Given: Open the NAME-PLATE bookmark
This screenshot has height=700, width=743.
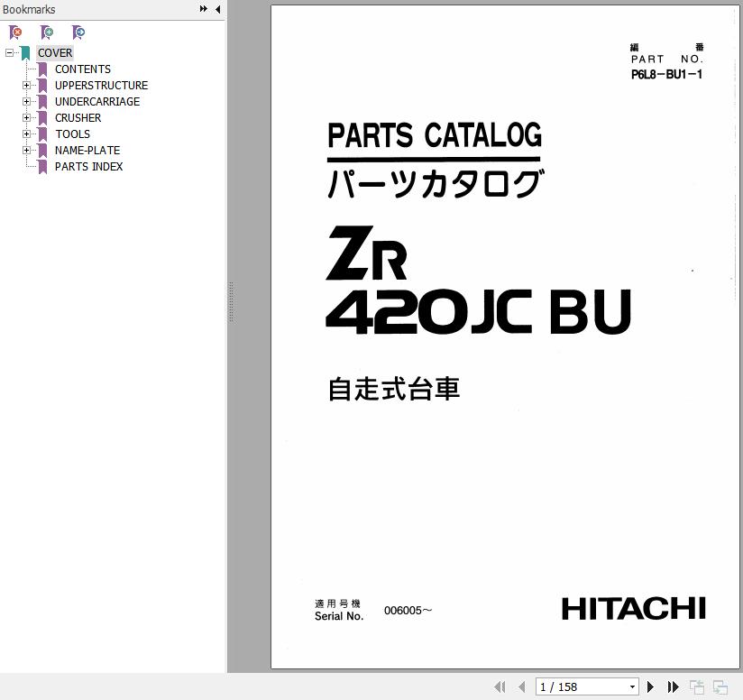Looking at the screenshot, I should [87, 151].
